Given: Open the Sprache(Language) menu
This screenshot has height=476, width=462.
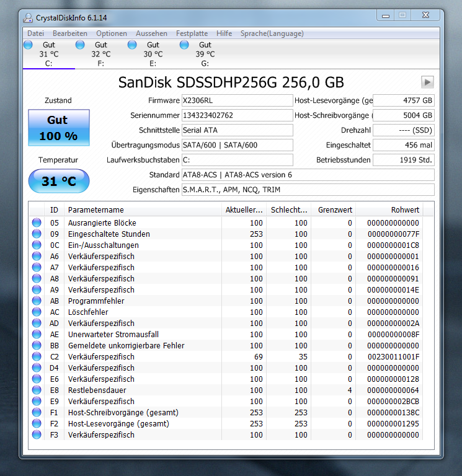Looking at the screenshot, I should [272, 33].
